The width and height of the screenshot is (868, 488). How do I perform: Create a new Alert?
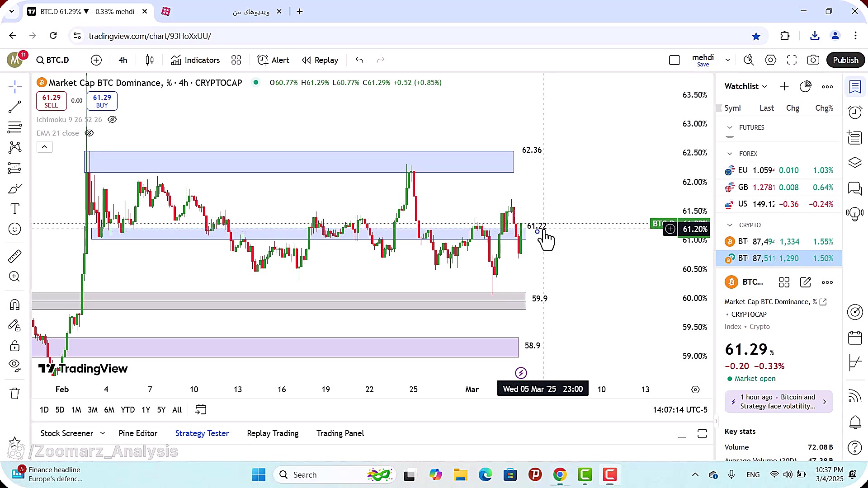(x=273, y=60)
